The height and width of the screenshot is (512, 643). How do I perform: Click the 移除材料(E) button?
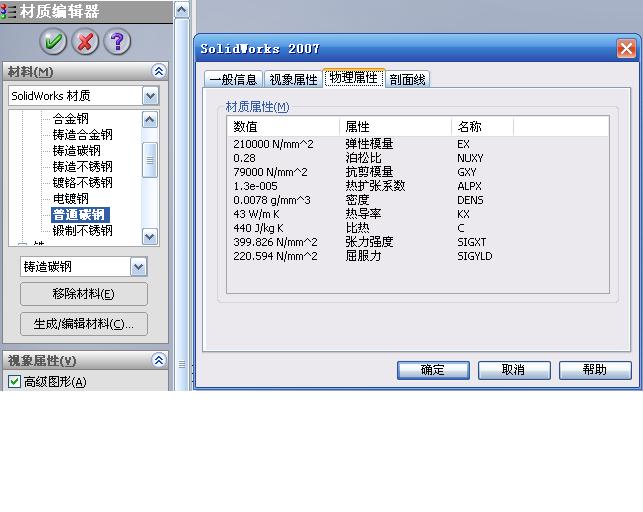[x=84, y=294]
